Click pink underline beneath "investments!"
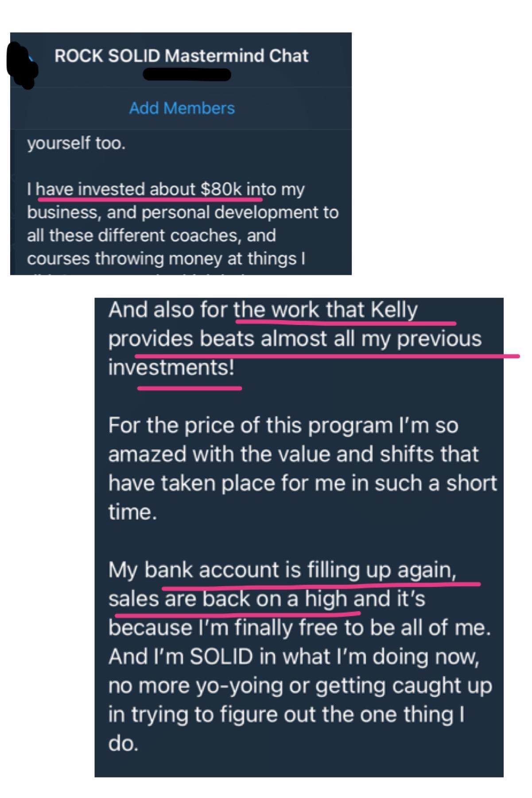Image resolution: width=532 pixels, height=798 pixels. (190, 388)
